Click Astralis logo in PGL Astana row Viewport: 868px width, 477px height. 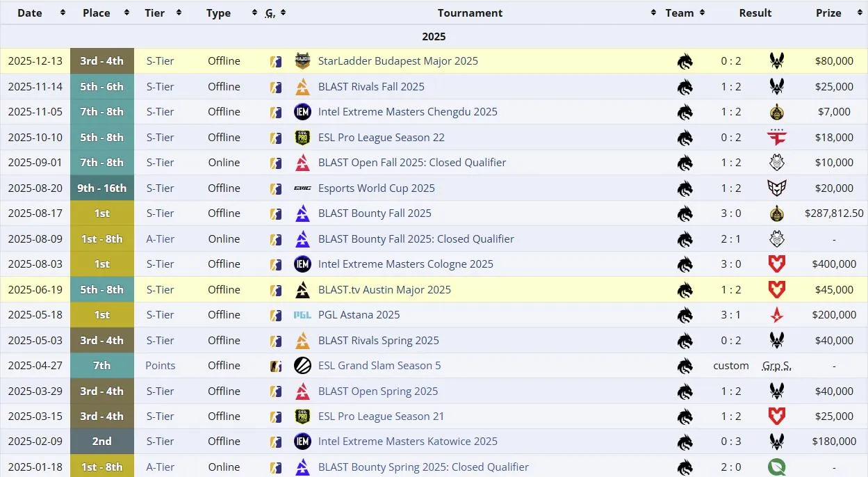pos(776,315)
